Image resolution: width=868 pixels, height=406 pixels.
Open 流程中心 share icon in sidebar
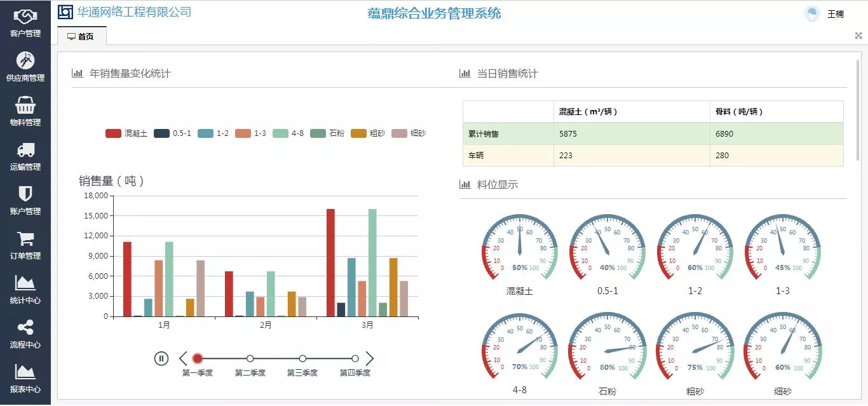pyautogui.click(x=25, y=328)
